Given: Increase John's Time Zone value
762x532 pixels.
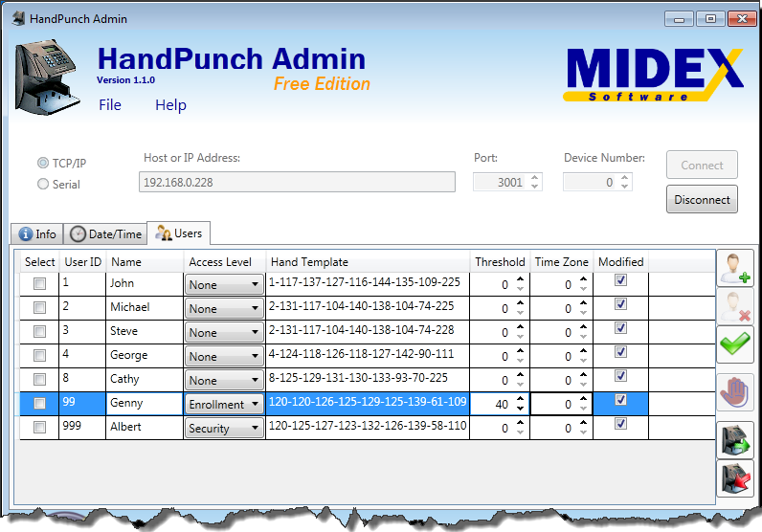Looking at the screenshot, I should pyautogui.click(x=583, y=279).
